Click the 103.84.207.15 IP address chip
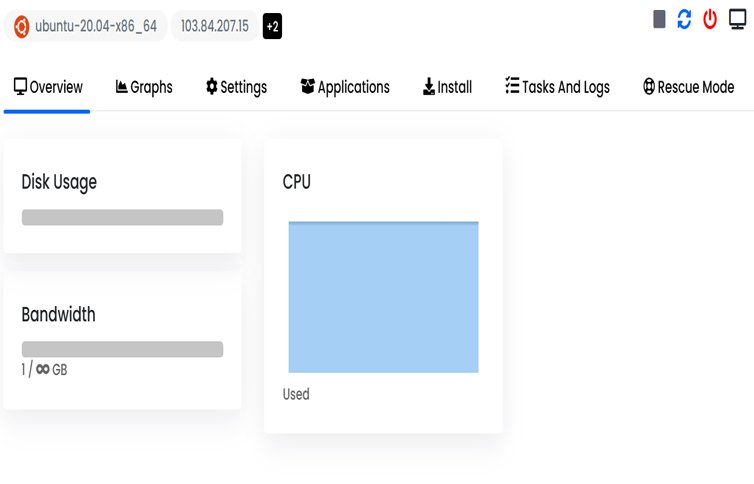This screenshot has width=754, height=484. [x=214, y=26]
